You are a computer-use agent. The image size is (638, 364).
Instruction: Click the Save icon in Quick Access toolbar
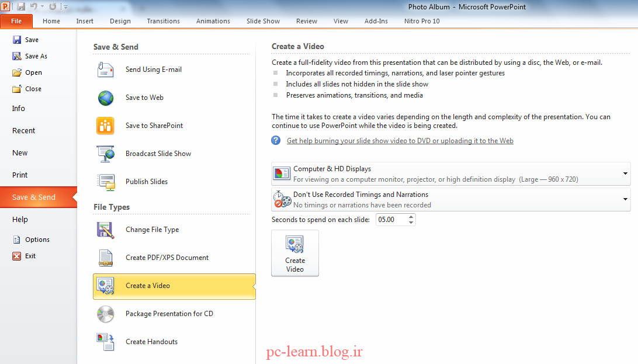point(21,7)
